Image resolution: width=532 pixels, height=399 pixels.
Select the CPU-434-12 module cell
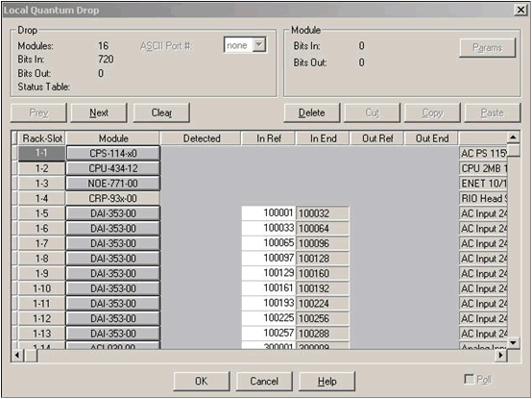[113, 168]
